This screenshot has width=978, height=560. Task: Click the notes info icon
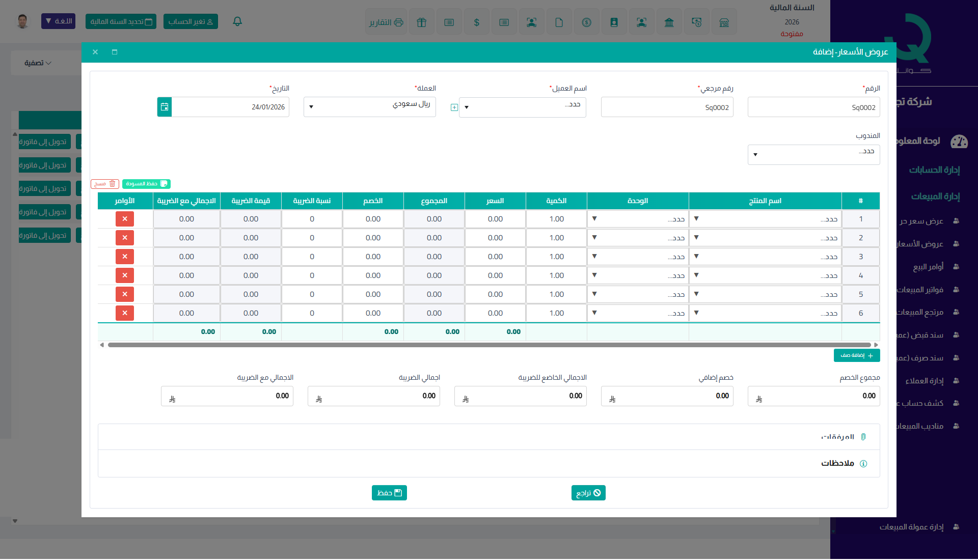coord(863,463)
